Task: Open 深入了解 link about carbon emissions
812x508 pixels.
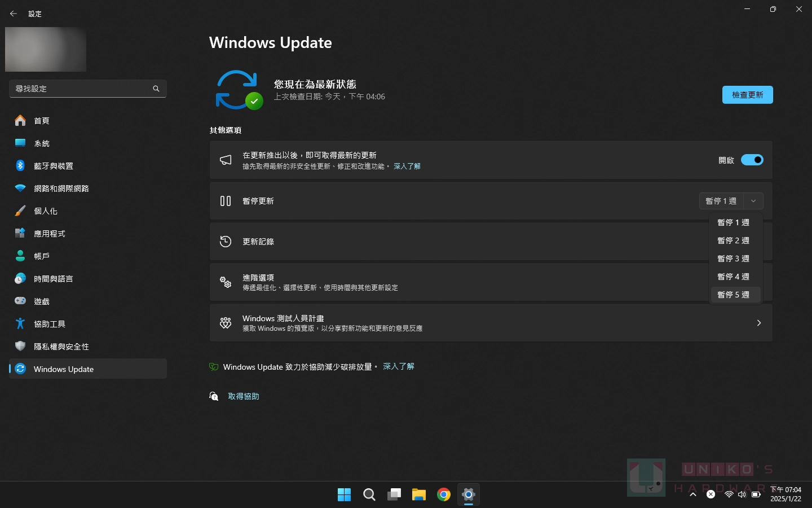Action: click(399, 366)
